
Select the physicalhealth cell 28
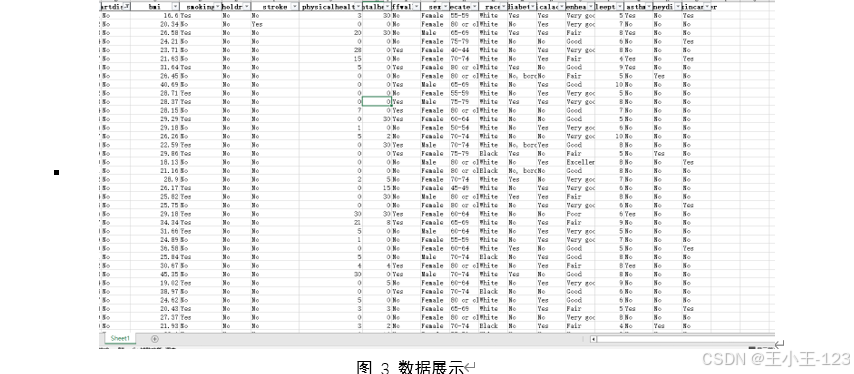[331, 50]
